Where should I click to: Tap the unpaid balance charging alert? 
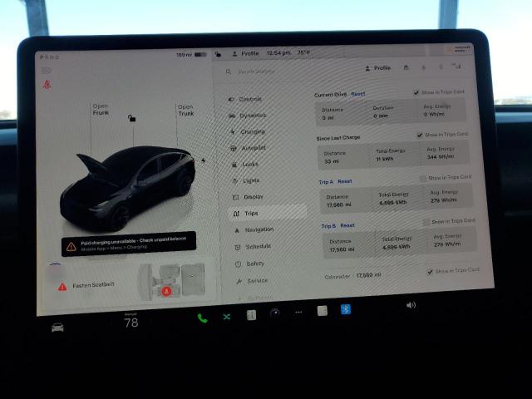pyautogui.click(x=129, y=244)
